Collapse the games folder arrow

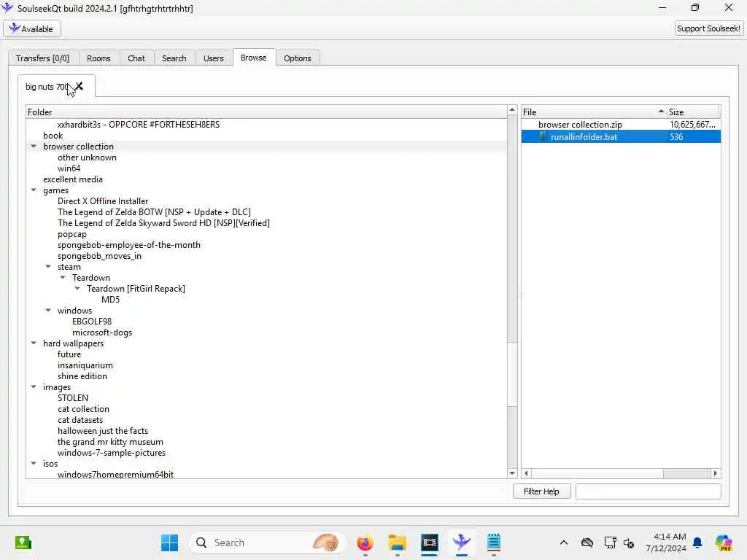[34, 190]
